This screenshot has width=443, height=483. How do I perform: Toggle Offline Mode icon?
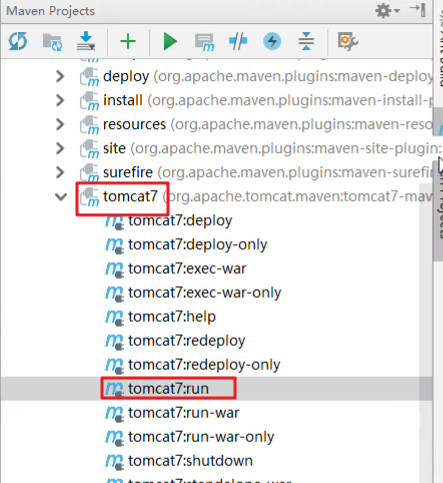tap(238, 41)
